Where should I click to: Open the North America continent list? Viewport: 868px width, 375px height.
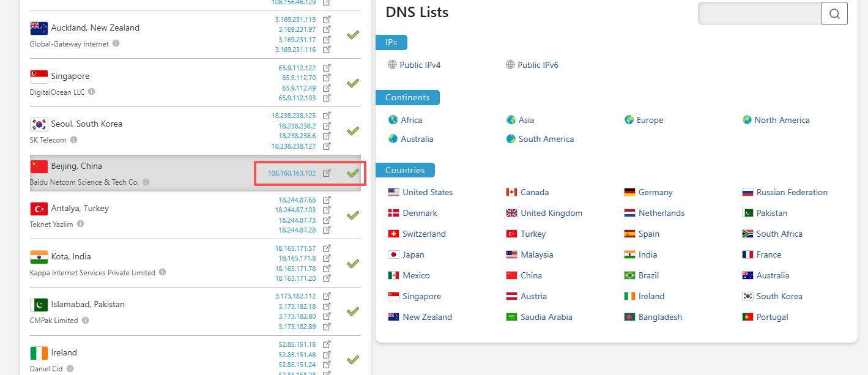(x=781, y=120)
